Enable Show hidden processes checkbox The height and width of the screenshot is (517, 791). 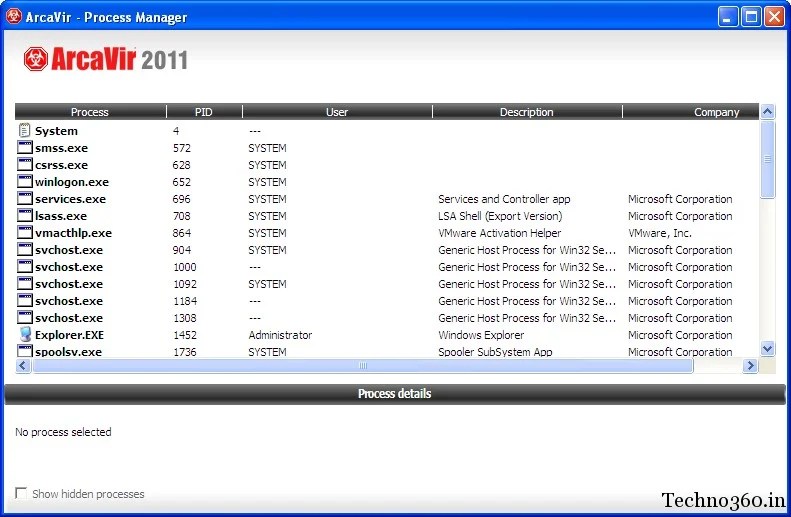pos(21,493)
